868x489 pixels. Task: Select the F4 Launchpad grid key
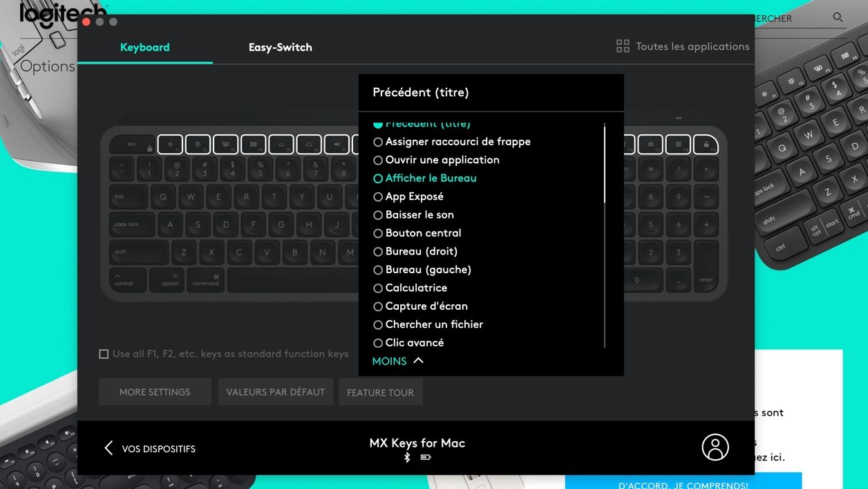pos(254,145)
